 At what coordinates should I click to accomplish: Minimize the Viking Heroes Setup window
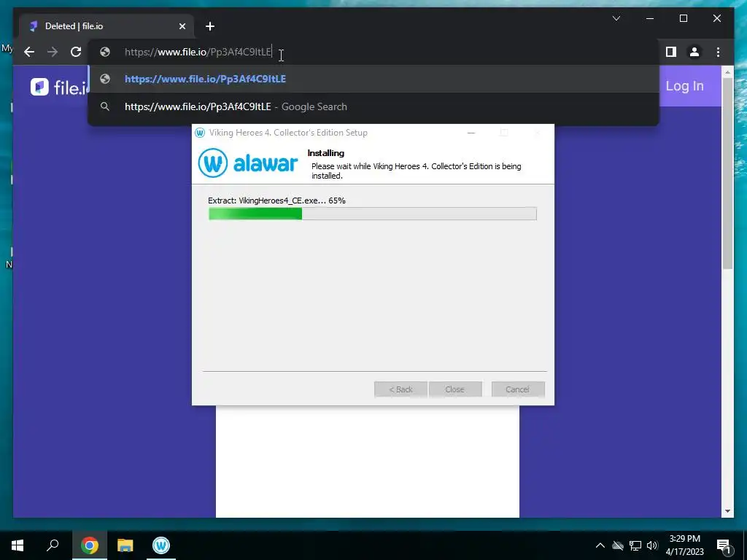tap(471, 133)
